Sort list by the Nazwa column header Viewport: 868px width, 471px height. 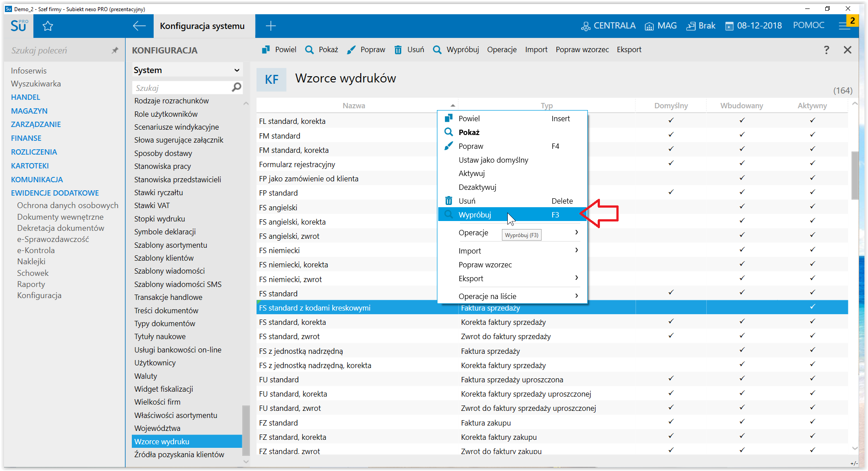click(354, 106)
